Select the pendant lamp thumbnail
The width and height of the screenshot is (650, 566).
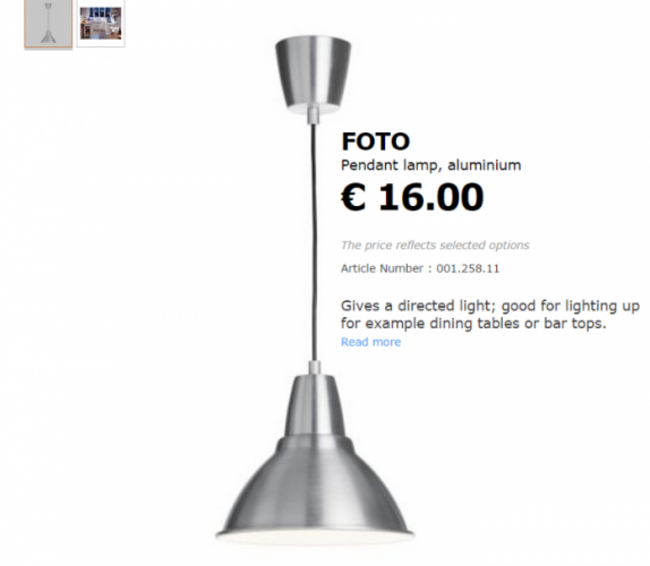pos(48,24)
